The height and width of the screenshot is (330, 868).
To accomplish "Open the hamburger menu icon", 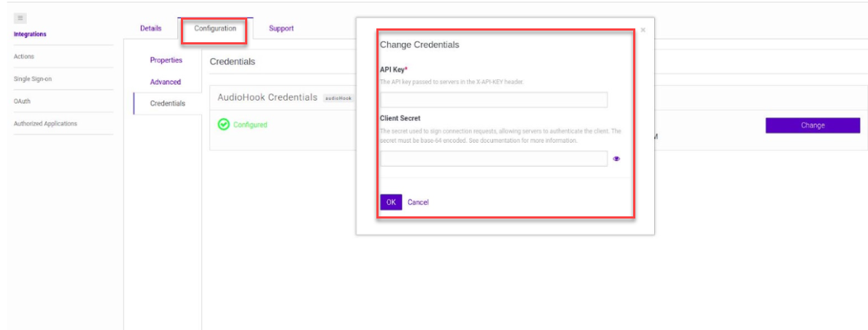I will pos(20,17).
